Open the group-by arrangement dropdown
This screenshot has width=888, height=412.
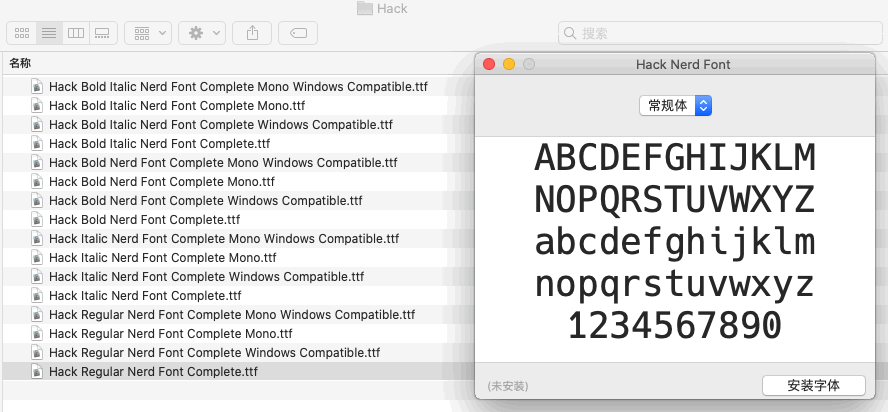pos(148,33)
